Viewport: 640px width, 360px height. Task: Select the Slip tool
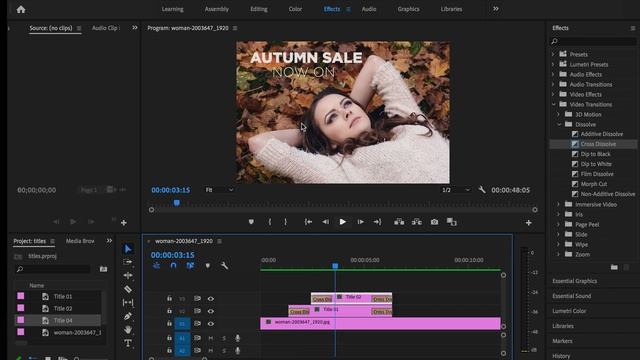(128, 302)
